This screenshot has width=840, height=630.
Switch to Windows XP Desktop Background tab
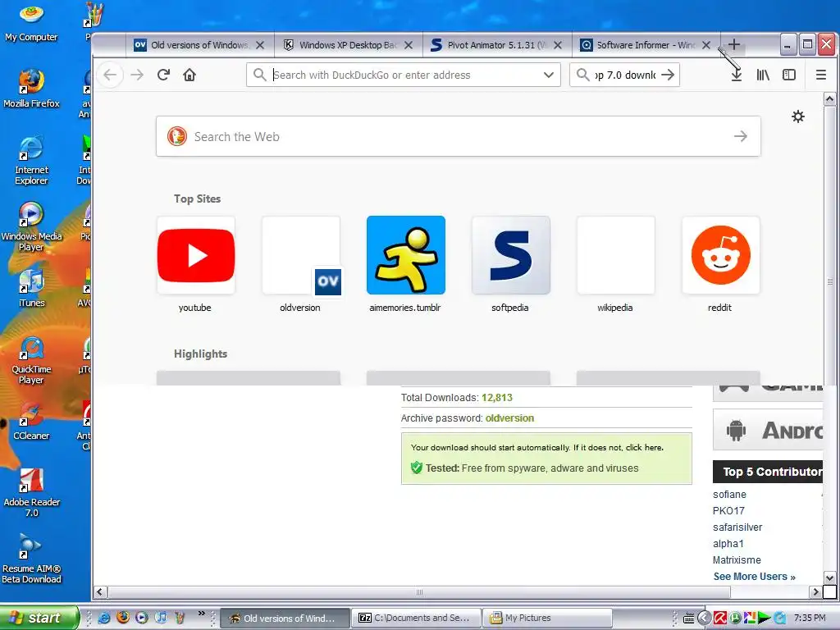point(348,45)
